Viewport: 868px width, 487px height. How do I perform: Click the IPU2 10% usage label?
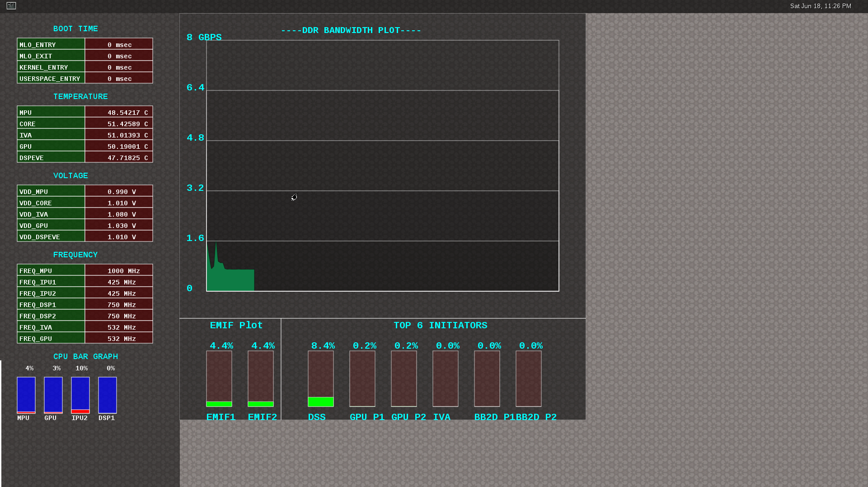[82, 368]
